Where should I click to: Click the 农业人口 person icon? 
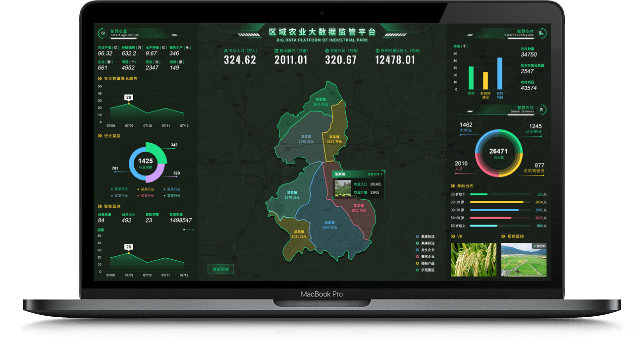225,51
